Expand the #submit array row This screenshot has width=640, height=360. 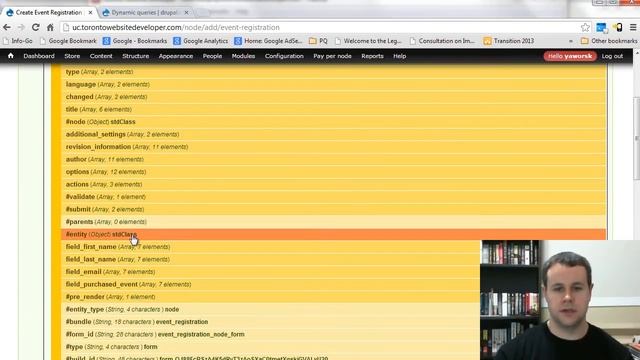[x=333, y=209]
